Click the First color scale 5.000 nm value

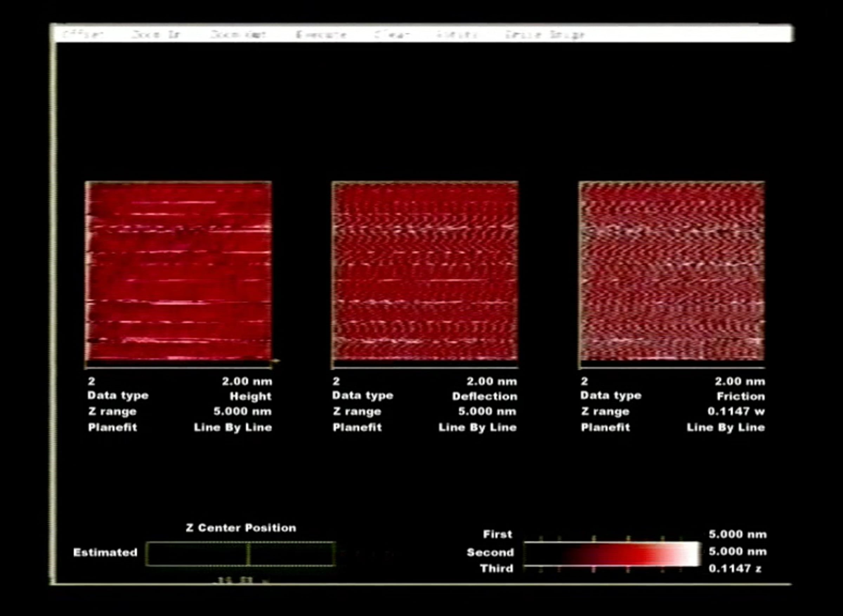[x=737, y=534]
